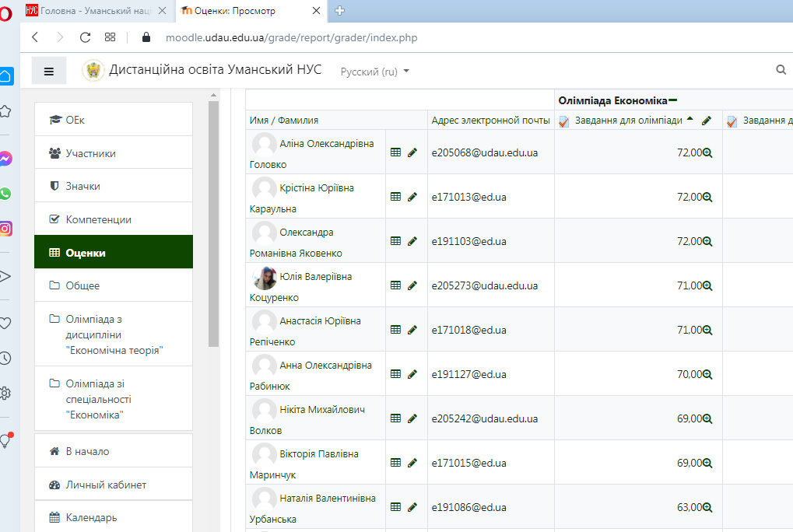Reload the page with refresh icon

click(85, 37)
